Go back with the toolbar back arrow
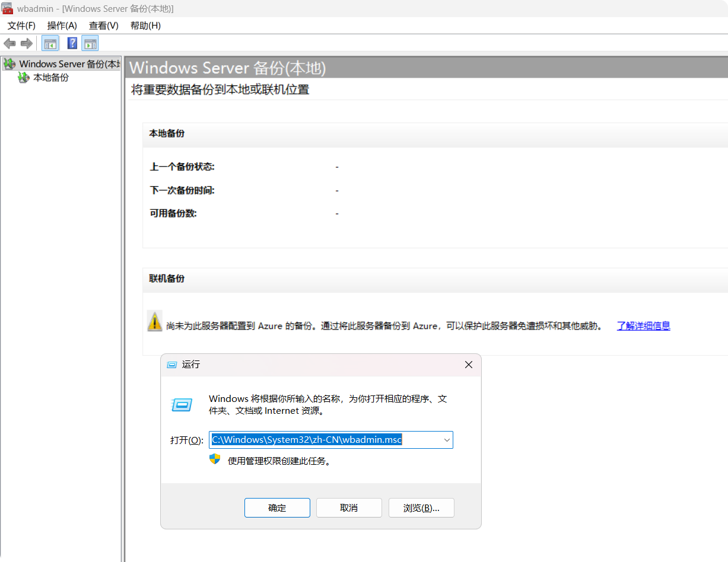This screenshot has width=728, height=562. coord(9,43)
